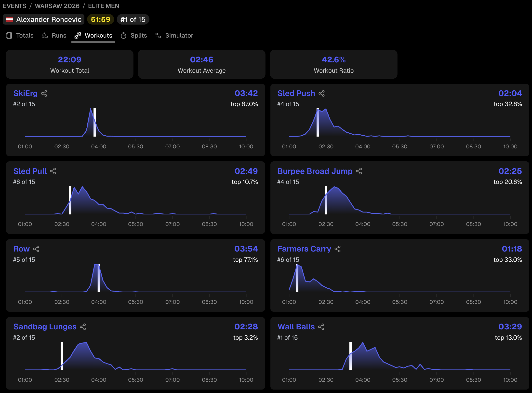Viewport: 532px width, 393px height.
Task: Open WARSAW 2026 breadcrumb link
Action: pos(57,6)
